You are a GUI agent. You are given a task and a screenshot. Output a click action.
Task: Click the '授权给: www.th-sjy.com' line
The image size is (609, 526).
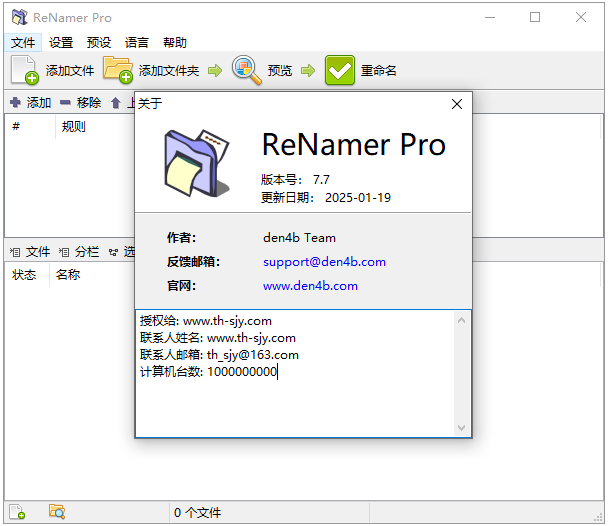pos(206,321)
